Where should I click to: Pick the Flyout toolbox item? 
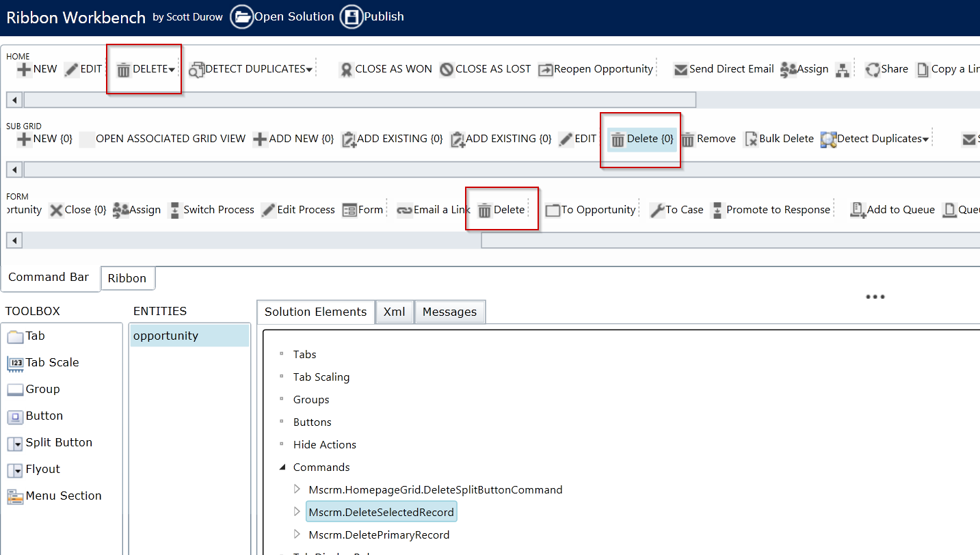pos(34,469)
